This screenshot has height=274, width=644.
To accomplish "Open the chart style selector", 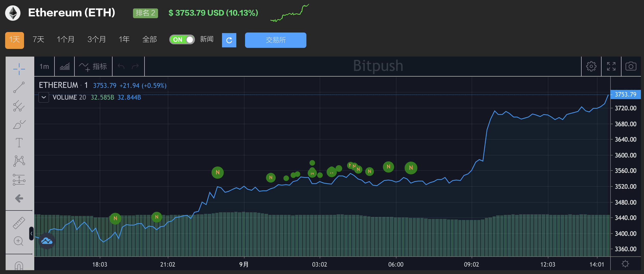I will tap(65, 67).
